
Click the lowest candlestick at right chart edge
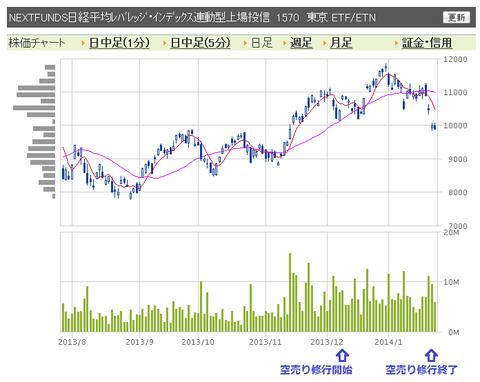[x=432, y=127]
